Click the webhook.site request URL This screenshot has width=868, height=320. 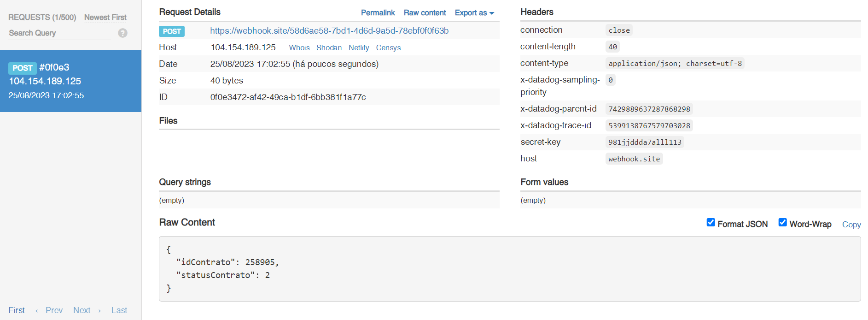329,31
